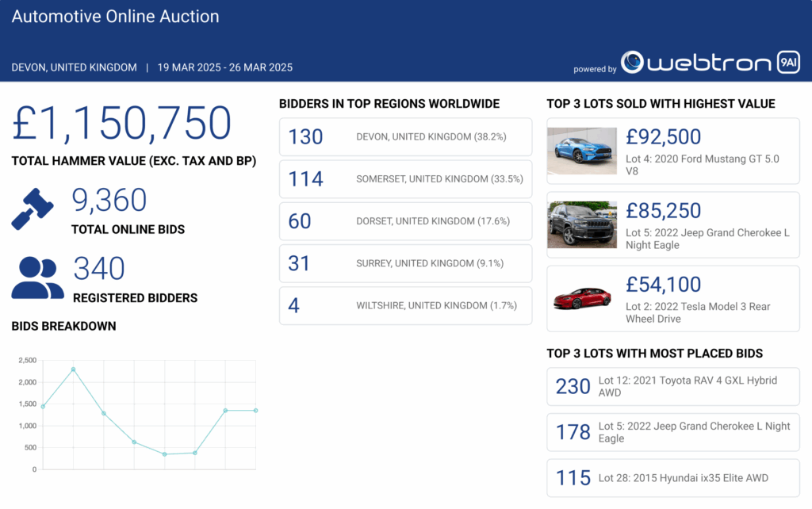This screenshot has width=812, height=509.
Task: Open Lot 12 Toyota RAV 4 bids card
Action: click(x=673, y=387)
